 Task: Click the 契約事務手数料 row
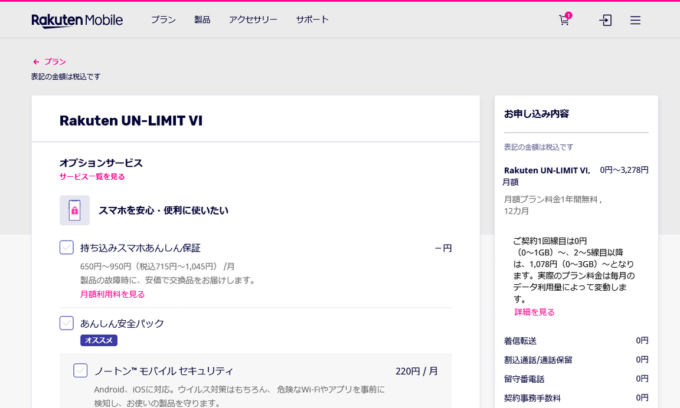click(x=576, y=398)
